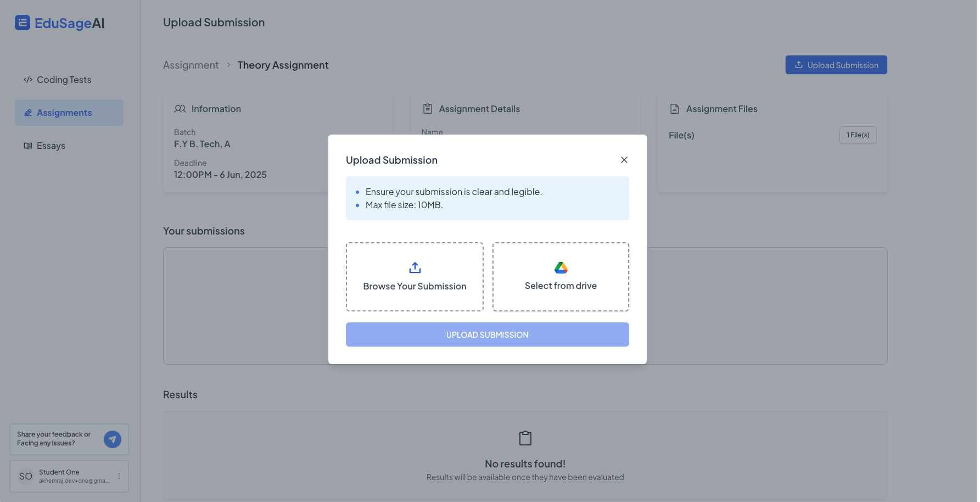The image size is (980, 502).
Task: Click the 1 File(s) badge
Action: [x=858, y=135]
